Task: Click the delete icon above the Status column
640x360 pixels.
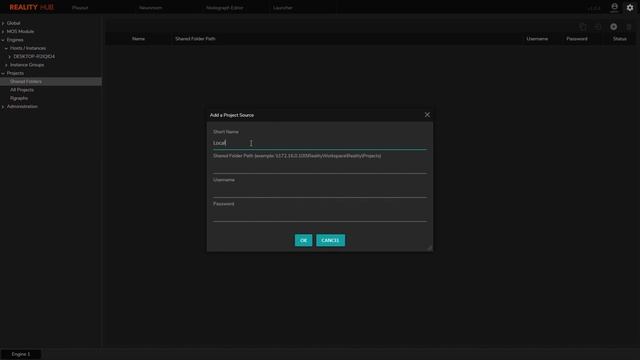Action: point(629,27)
